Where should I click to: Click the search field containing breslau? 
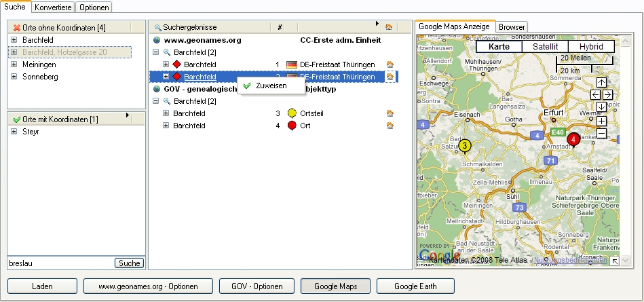(60, 263)
